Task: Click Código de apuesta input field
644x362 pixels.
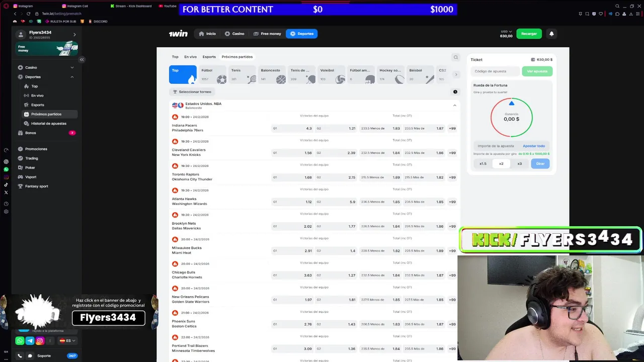Action: (495, 71)
